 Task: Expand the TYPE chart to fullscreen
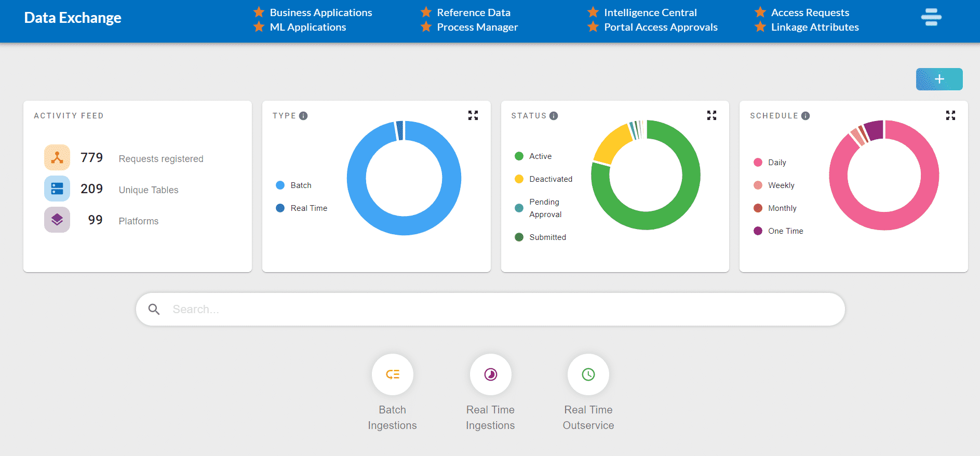pos(473,115)
